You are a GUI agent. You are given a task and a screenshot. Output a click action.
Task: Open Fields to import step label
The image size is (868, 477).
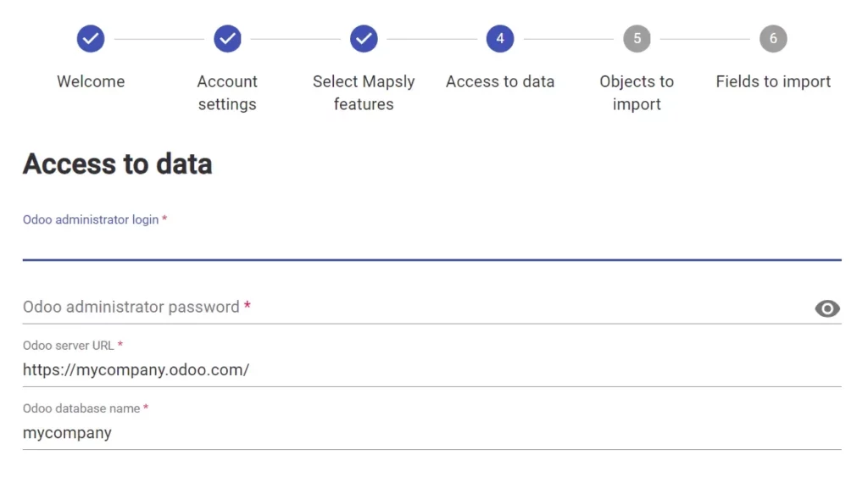click(x=773, y=81)
